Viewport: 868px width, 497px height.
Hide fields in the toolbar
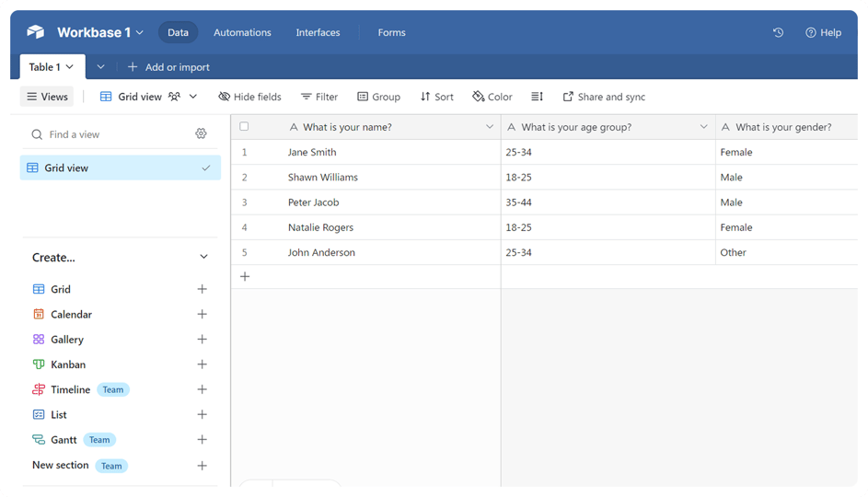249,97
